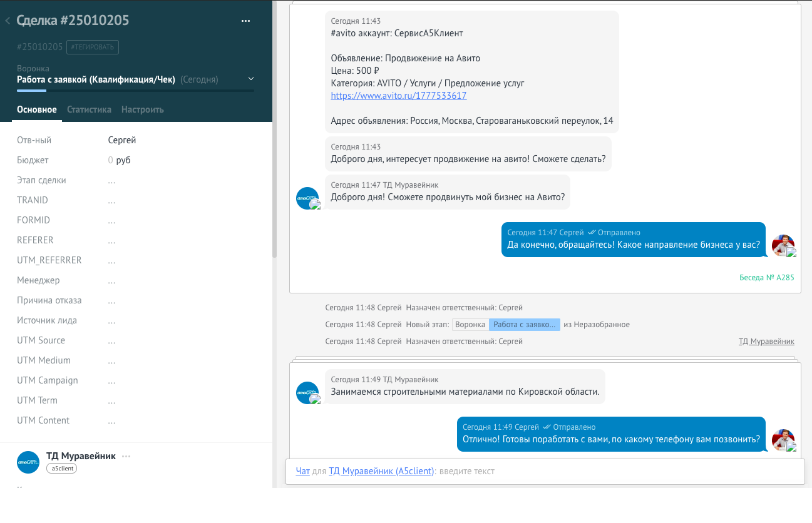Click message 'Да конечно, обращайтесь!'
Image resolution: width=812 pixels, height=523 pixels.
click(634, 240)
